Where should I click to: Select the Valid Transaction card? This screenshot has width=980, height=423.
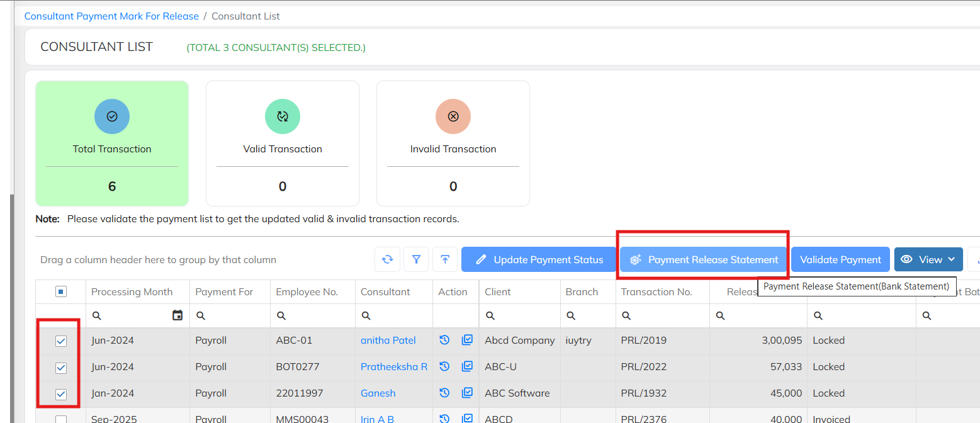click(283, 144)
